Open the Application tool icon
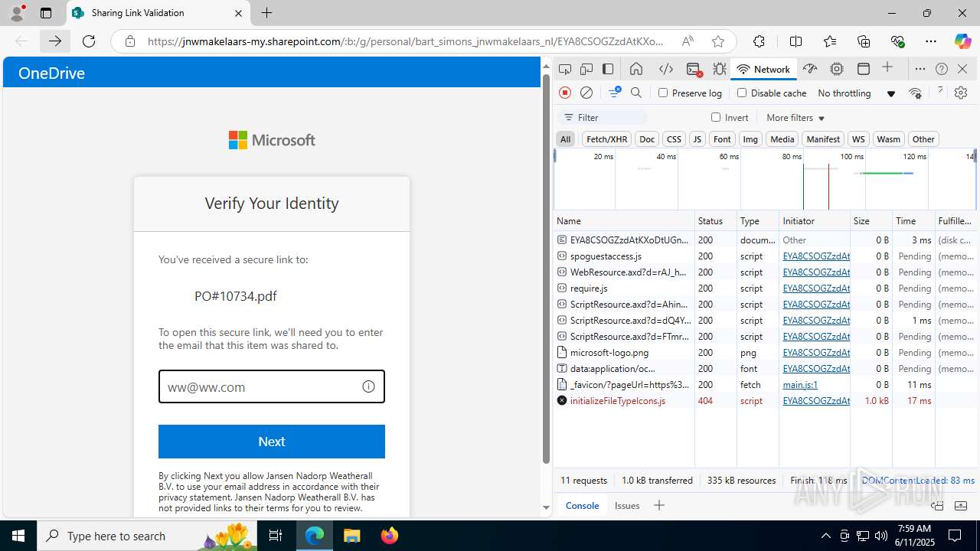980x551 pixels. 864,69
